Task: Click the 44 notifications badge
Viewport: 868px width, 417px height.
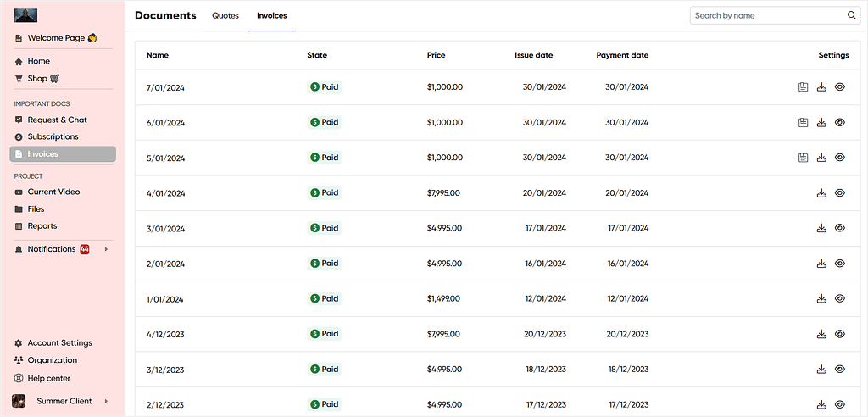Action: click(x=85, y=249)
